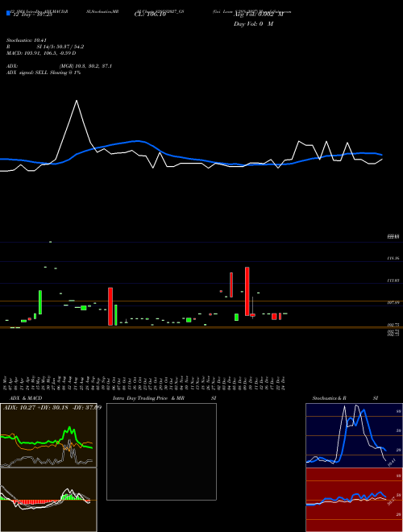Click the 107.59 price axis label

[393, 302]
